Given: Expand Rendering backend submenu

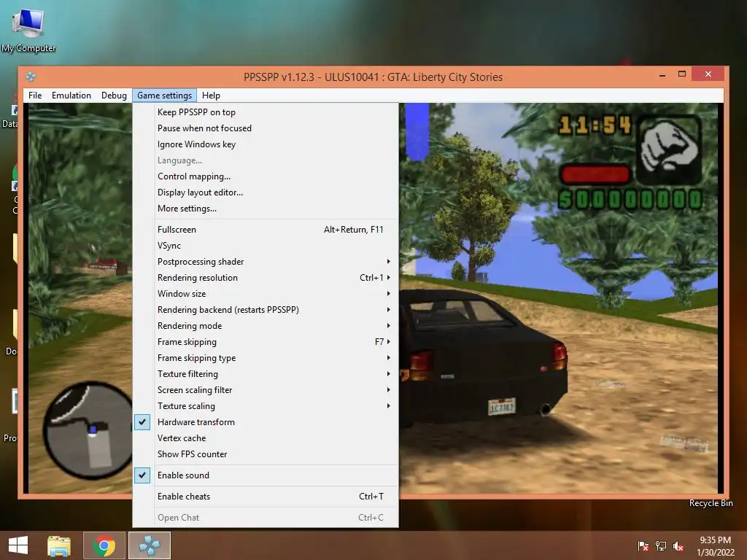Looking at the screenshot, I should (266, 310).
